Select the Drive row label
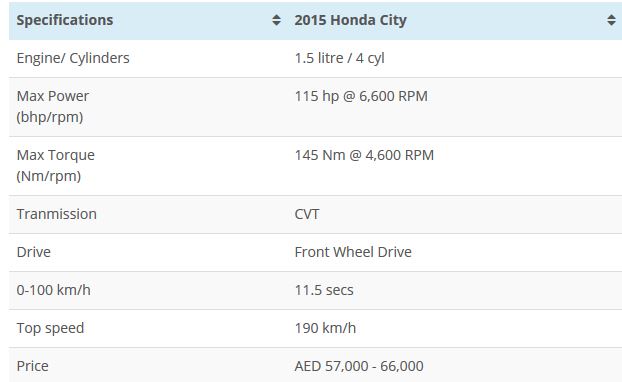Screen dimensions: 622x382 click(x=34, y=252)
